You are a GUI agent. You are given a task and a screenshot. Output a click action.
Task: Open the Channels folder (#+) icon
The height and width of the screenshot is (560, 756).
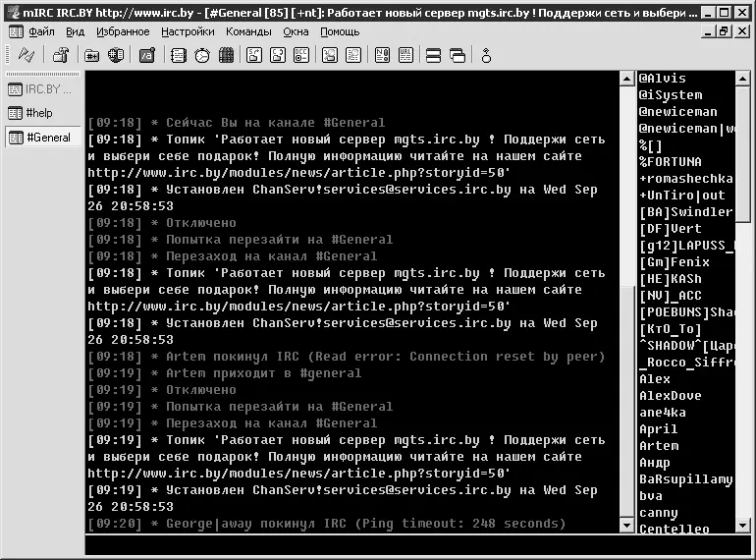(91, 55)
